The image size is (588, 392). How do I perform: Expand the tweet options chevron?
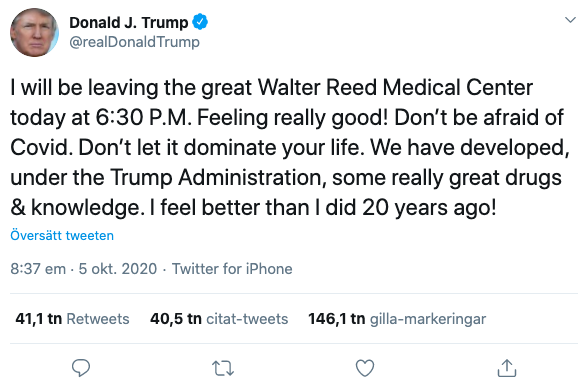coord(570,20)
